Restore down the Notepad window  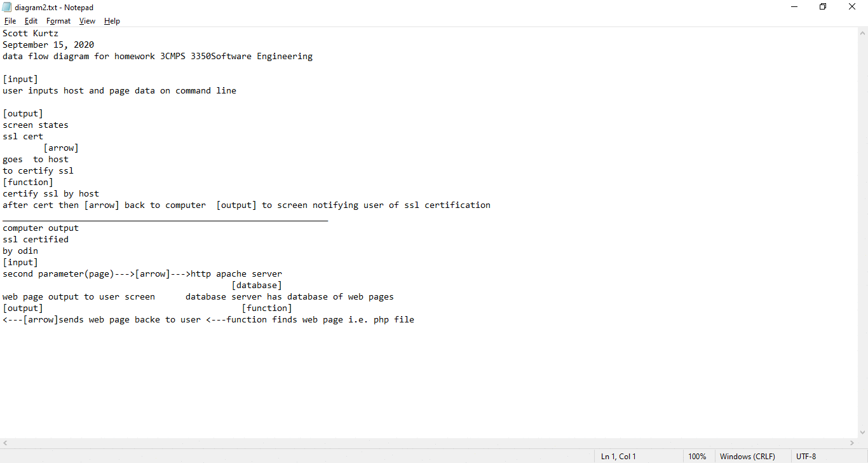823,7
